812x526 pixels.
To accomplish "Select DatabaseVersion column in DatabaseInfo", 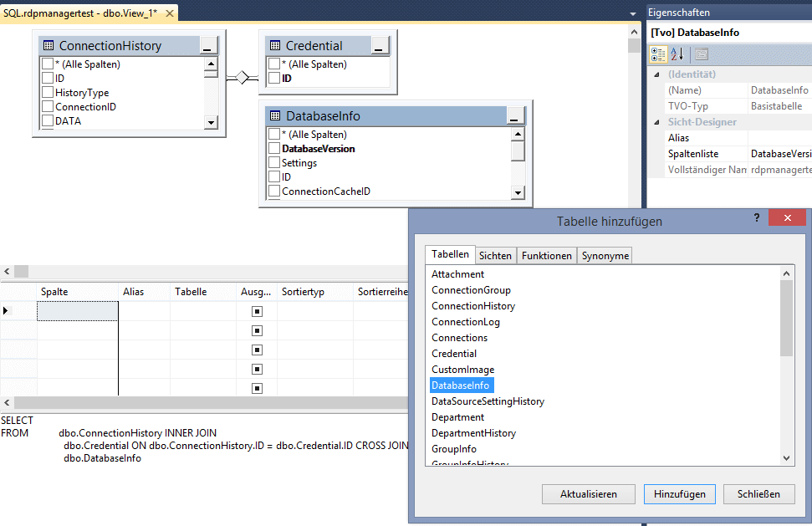I will (273, 148).
